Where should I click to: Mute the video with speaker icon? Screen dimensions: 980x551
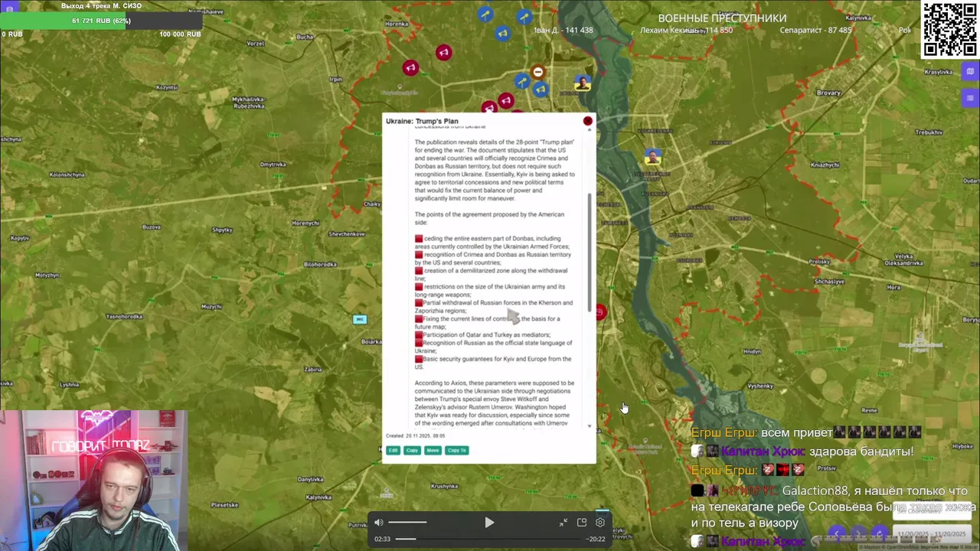378,523
